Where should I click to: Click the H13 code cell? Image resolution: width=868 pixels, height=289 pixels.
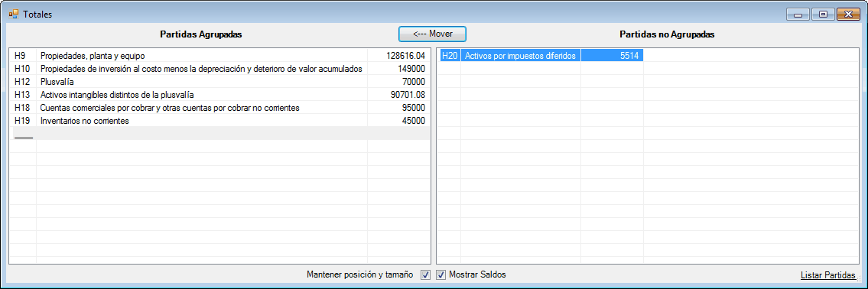point(23,95)
